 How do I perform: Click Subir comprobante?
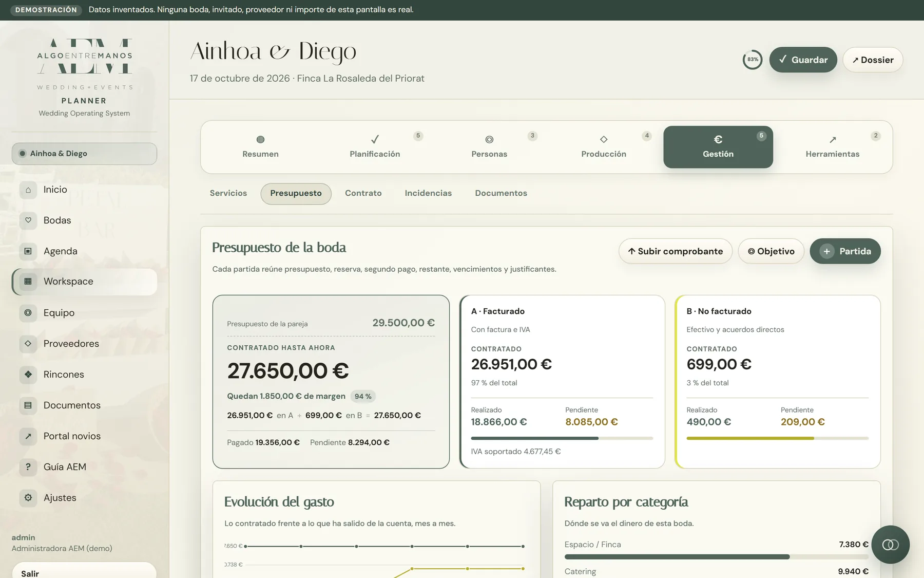[x=676, y=251]
